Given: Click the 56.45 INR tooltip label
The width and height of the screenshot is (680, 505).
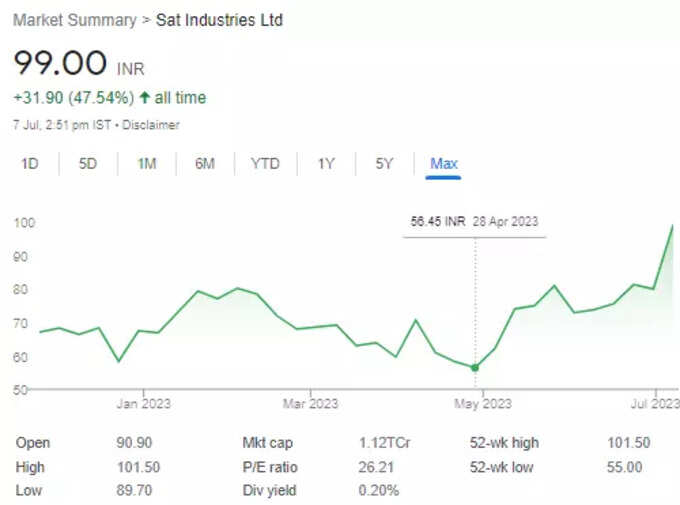Looking at the screenshot, I should [x=438, y=222].
